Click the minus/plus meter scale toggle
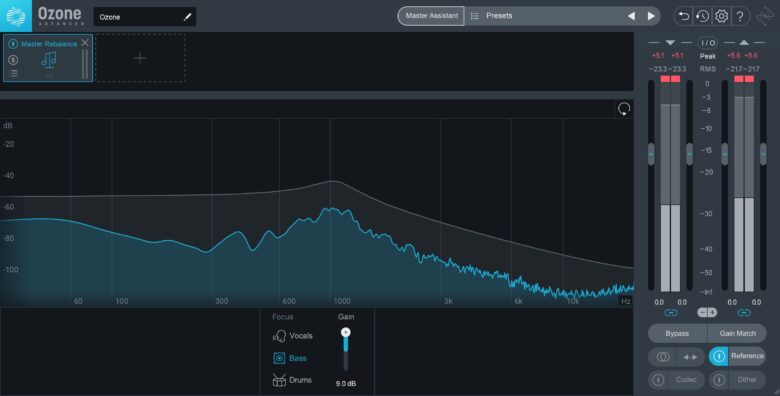Image resolution: width=780 pixels, height=396 pixels. (707, 312)
